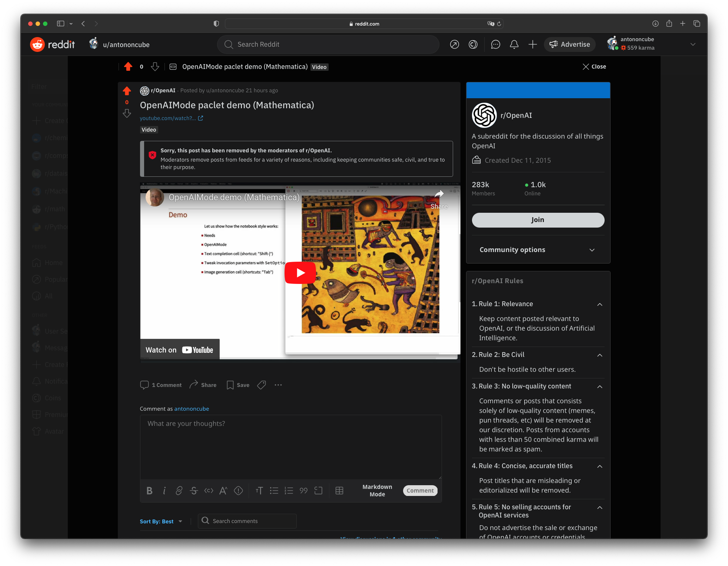
Task: Join the r/OpenAI community
Action: click(538, 220)
